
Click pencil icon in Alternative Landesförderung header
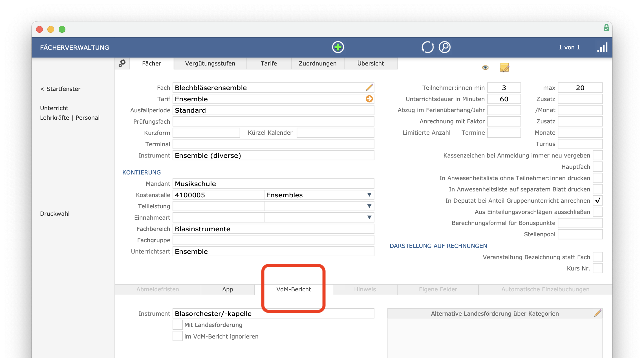(x=597, y=313)
